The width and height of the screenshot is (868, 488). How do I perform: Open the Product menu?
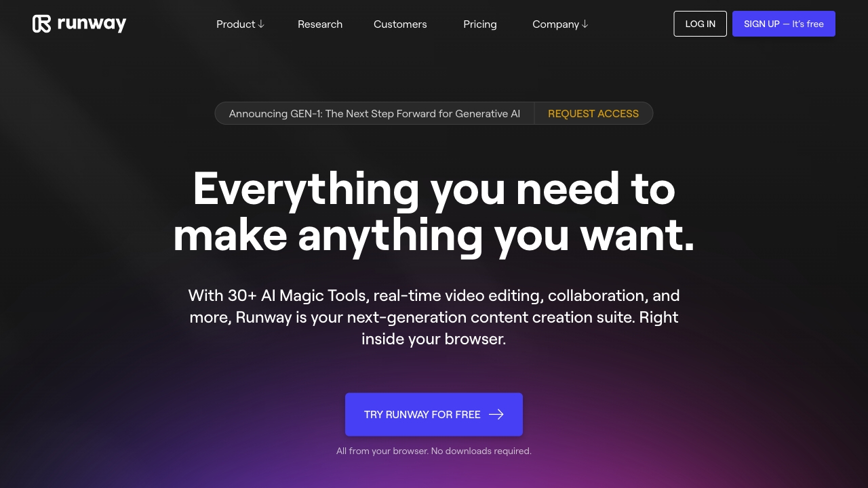235,24
